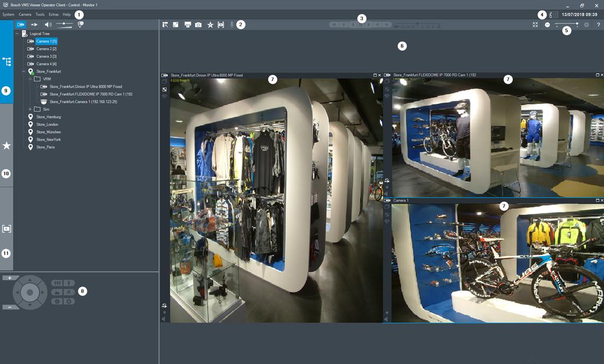The width and height of the screenshot is (604, 364).
Task: Click the Logical Tree root label
Action: coord(40,34)
